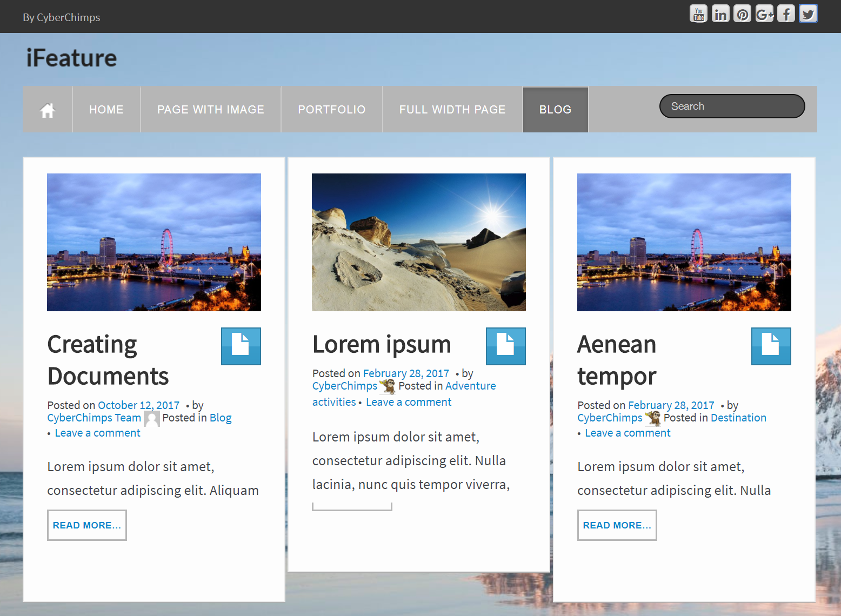Click the iFeature site title
This screenshot has height=616, width=841.
(x=71, y=58)
